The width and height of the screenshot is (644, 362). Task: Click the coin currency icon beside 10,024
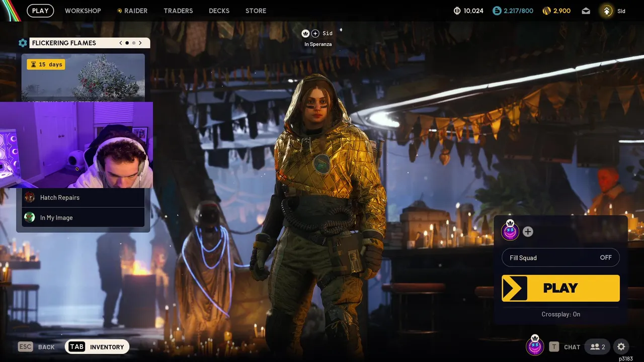coord(457,11)
